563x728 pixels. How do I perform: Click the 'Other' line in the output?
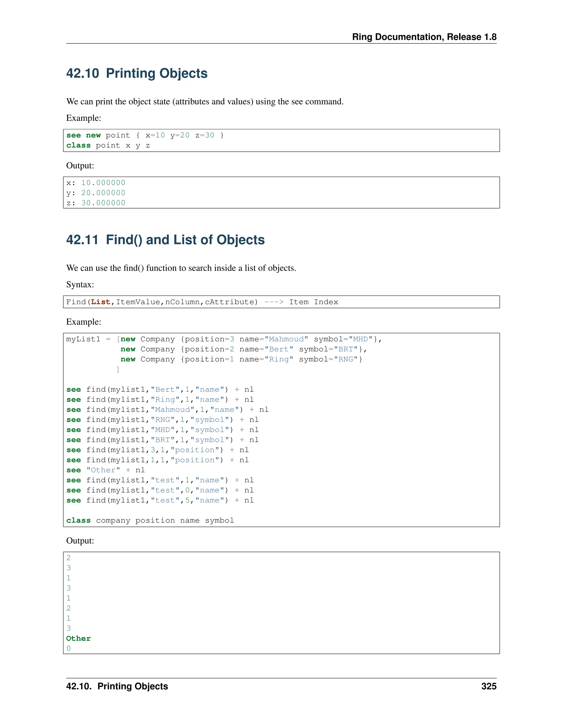tap(78, 638)
